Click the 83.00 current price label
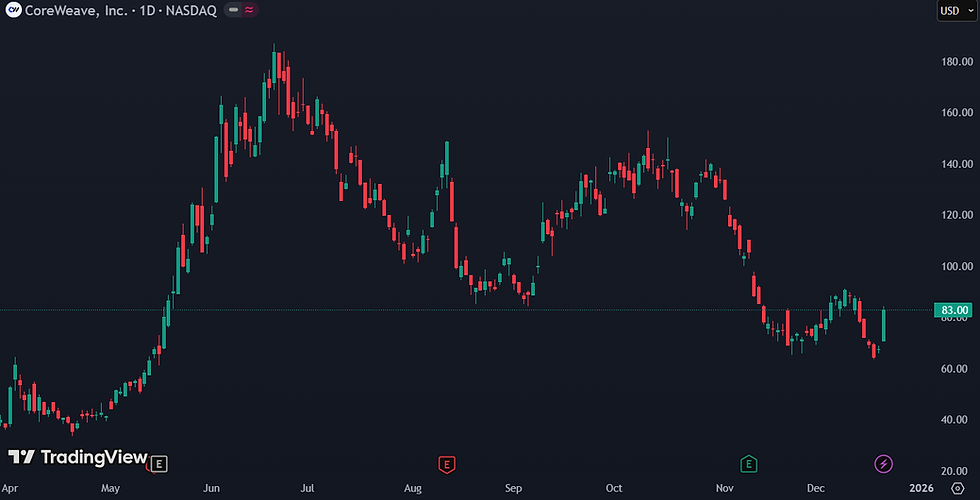Viewport: 980px width, 500px height. click(955, 310)
